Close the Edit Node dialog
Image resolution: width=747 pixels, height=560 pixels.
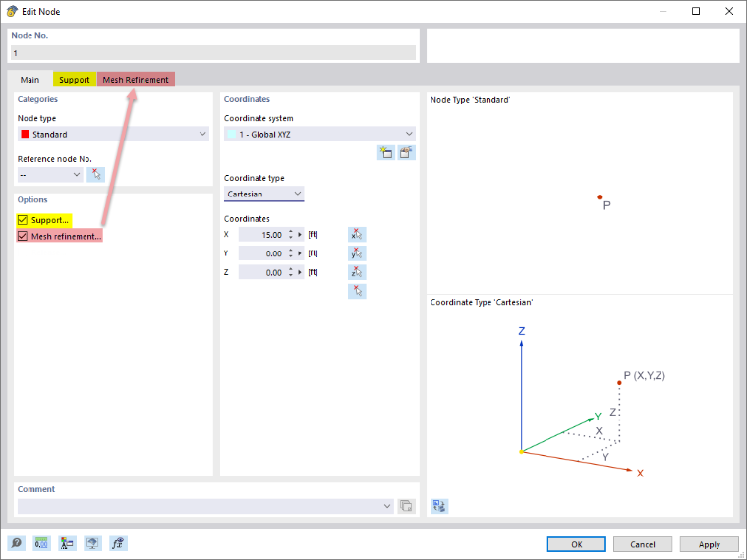(x=729, y=11)
